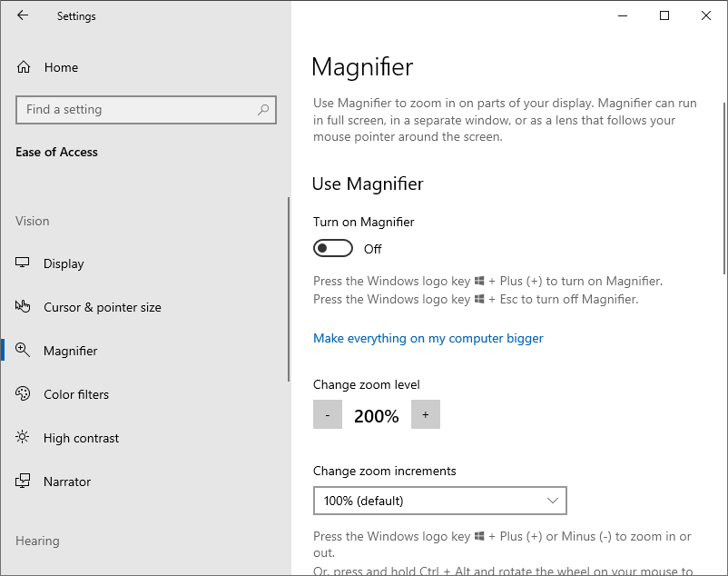Click the High contrast sun icon
Screen dimensions: 728x576
(x=23, y=438)
